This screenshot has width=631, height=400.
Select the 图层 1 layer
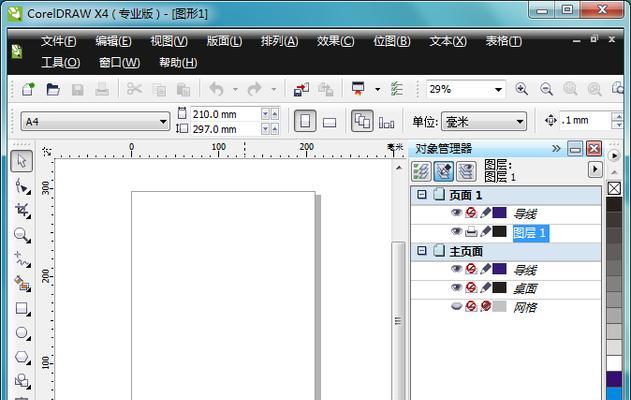(531, 233)
